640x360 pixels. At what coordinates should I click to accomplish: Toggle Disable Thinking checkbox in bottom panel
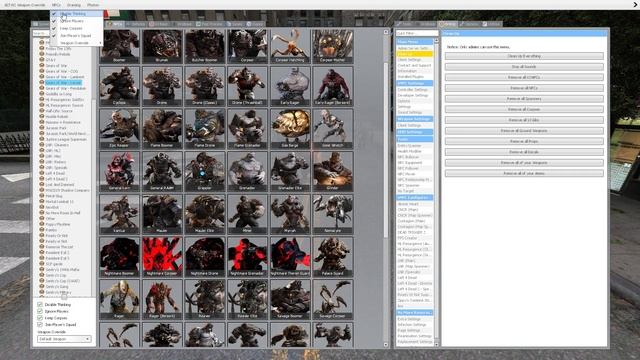point(40,304)
